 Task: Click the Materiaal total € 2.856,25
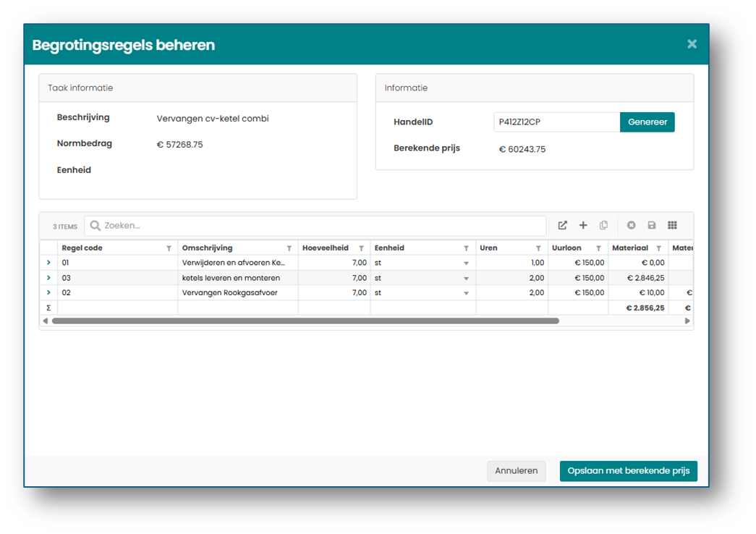[645, 308]
